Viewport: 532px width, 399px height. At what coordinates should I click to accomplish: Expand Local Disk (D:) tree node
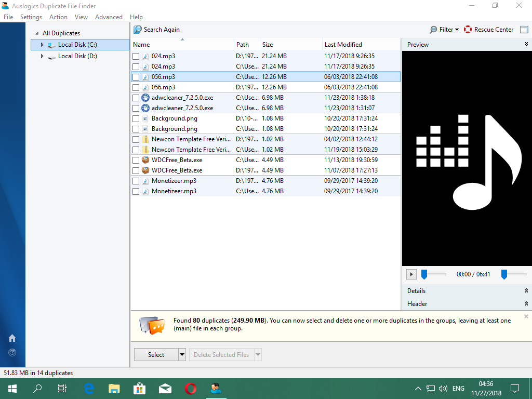point(42,56)
